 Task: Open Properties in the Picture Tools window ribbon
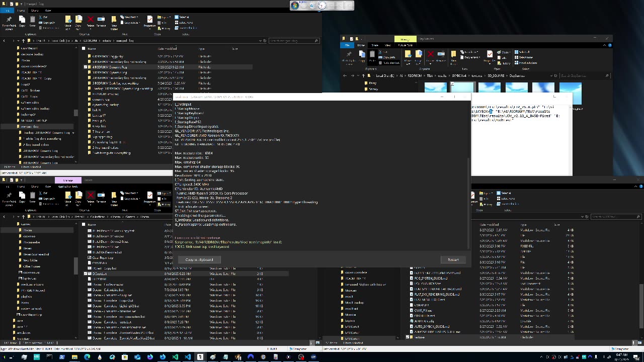490,57
